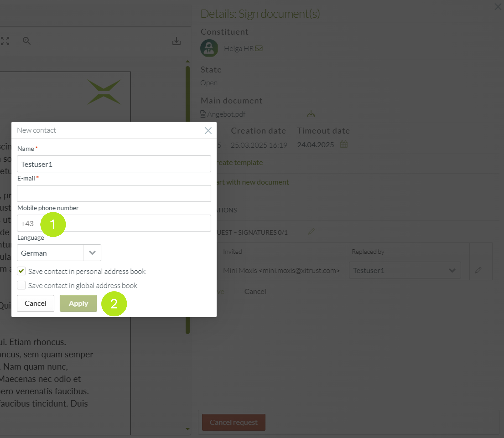Click the edit pencil in Testuser1 row
The width and height of the screenshot is (504, 438).
pyautogui.click(x=478, y=270)
